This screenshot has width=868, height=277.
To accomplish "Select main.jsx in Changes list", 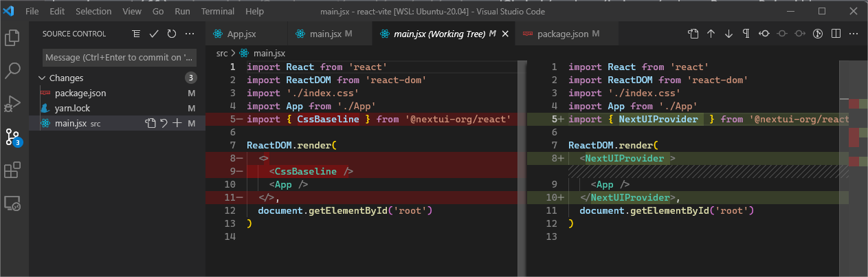I will click(x=117, y=123).
